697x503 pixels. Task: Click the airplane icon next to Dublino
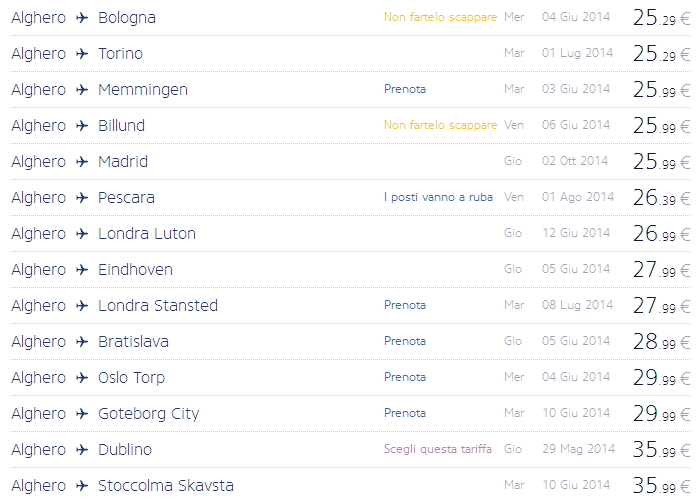pyautogui.click(x=82, y=450)
